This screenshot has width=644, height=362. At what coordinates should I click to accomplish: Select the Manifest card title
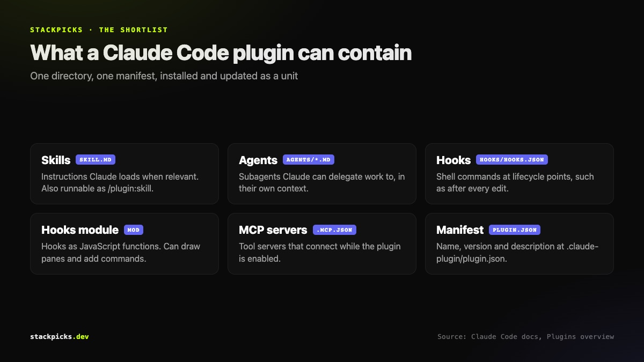pos(460,230)
